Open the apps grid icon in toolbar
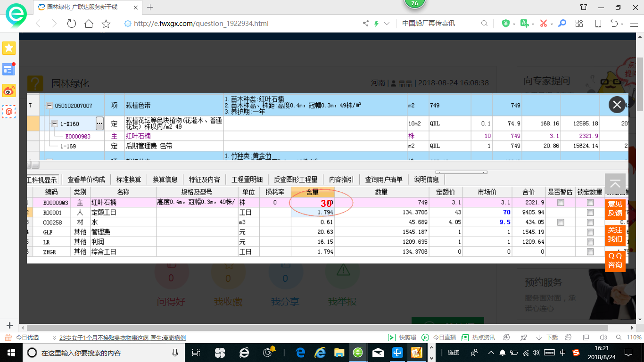The image size is (644, 362). click(x=579, y=23)
